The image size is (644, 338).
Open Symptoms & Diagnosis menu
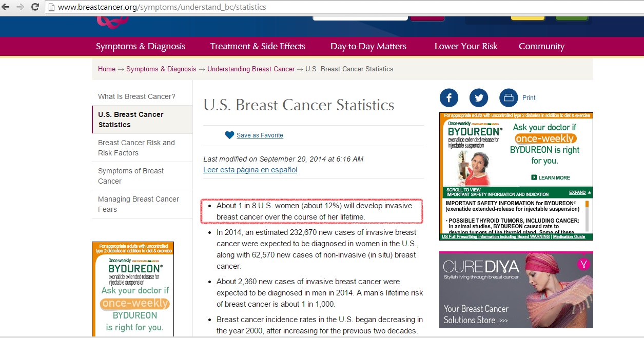click(x=141, y=46)
